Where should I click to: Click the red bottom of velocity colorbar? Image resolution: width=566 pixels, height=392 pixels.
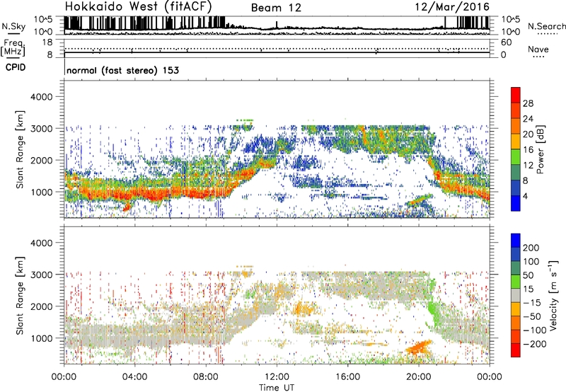pos(516,350)
